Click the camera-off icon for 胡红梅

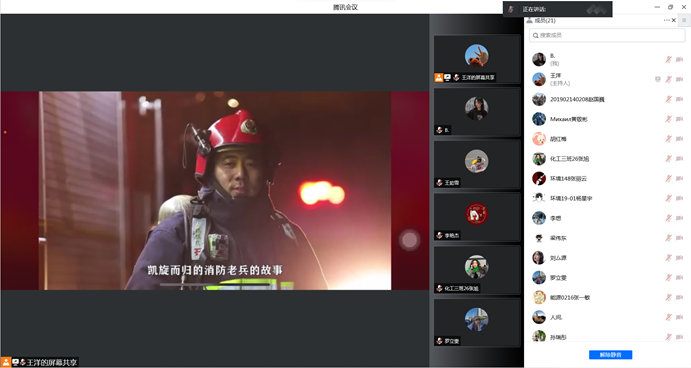click(x=679, y=139)
